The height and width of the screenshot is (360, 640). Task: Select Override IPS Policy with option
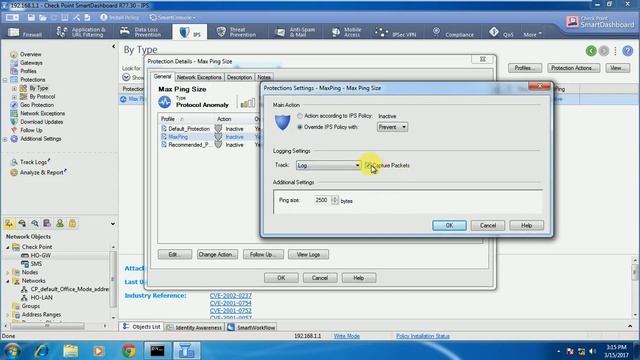click(x=300, y=127)
